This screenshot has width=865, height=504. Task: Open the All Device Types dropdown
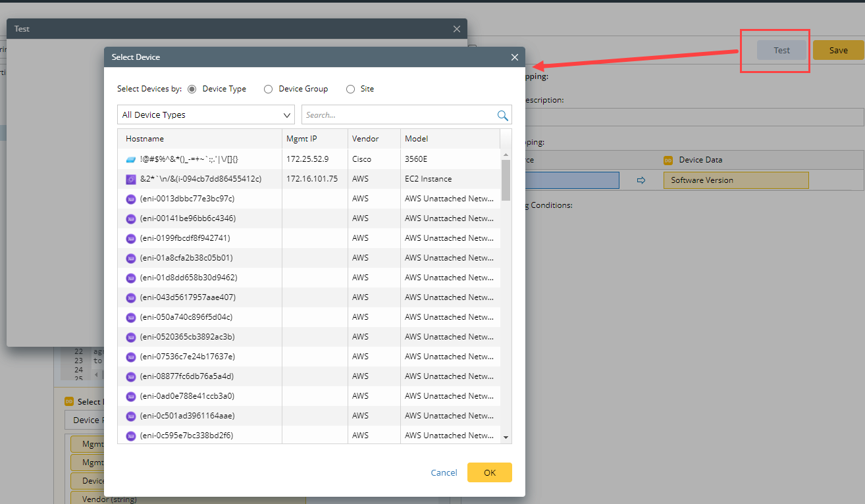(205, 115)
